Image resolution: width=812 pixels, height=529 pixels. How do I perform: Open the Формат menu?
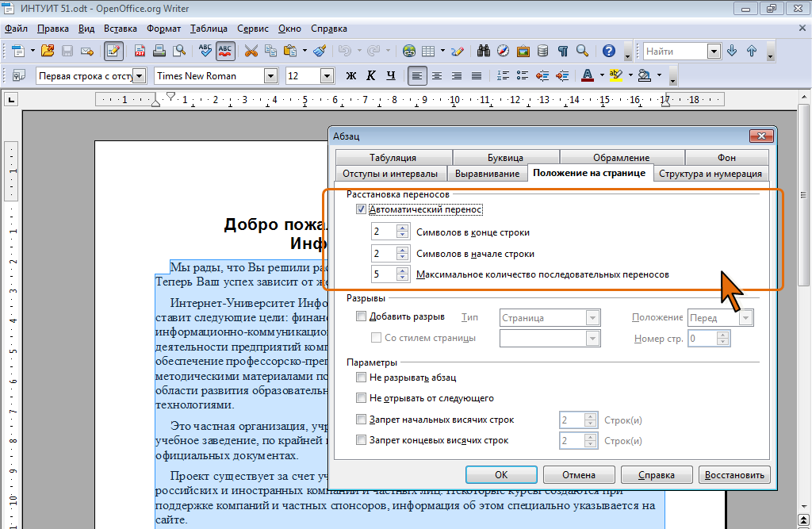click(x=163, y=29)
